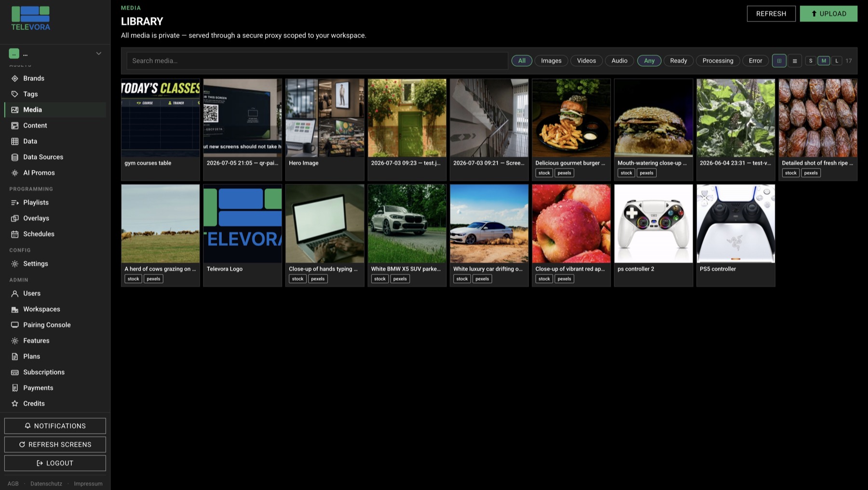Switch to list view layout

click(795, 61)
